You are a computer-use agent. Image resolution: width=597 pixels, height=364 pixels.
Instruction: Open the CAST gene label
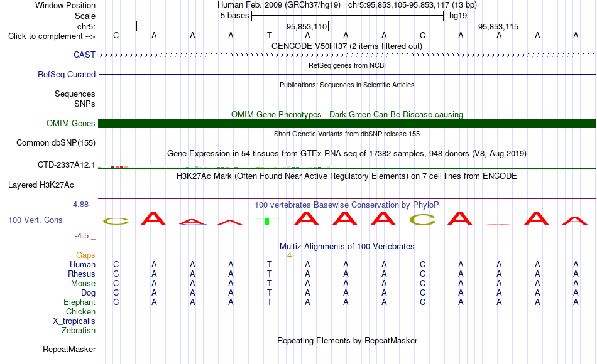tap(84, 55)
